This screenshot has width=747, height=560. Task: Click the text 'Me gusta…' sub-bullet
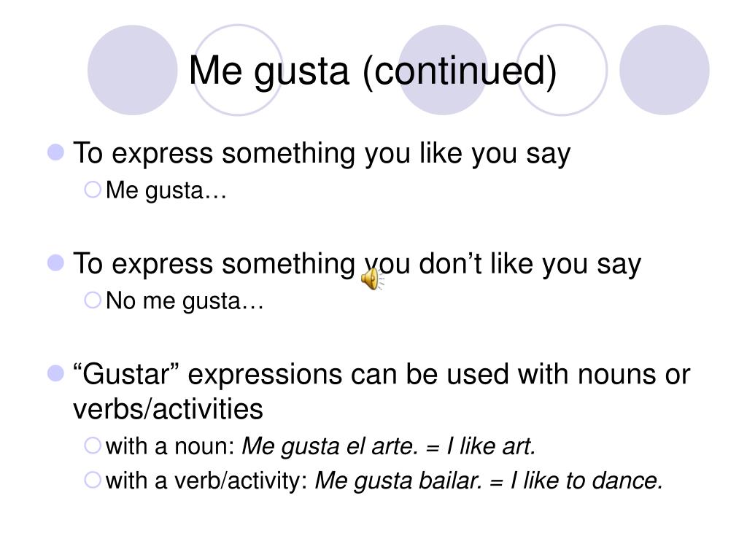point(166,190)
